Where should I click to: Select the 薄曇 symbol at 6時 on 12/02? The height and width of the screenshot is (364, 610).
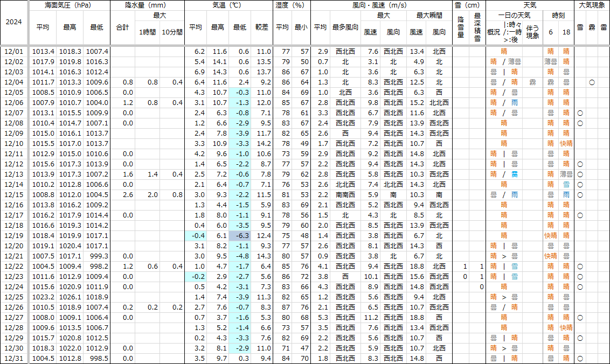tap(550, 62)
